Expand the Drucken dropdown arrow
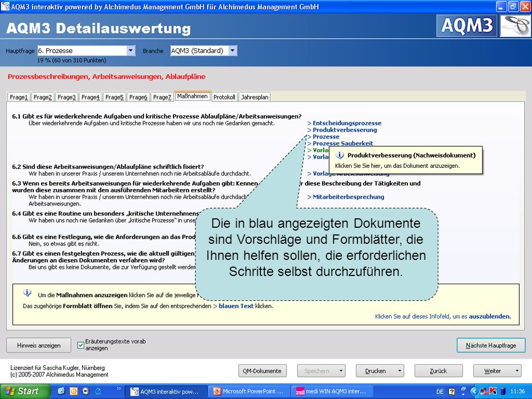This screenshot has width=532, height=399. (400, 371)
